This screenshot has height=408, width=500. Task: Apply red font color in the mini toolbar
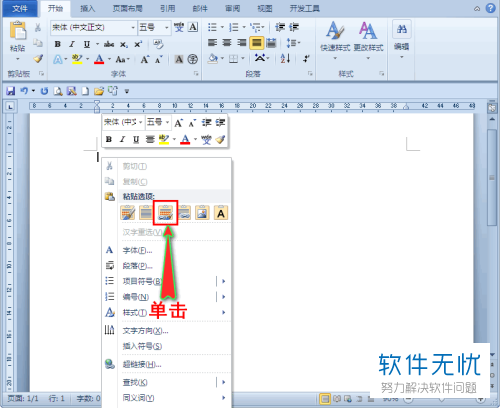point(185,139)
